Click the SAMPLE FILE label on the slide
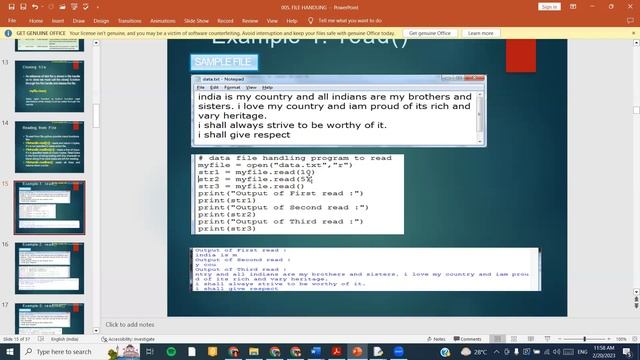Screen dimensions: 640x360 coord(224,62)
